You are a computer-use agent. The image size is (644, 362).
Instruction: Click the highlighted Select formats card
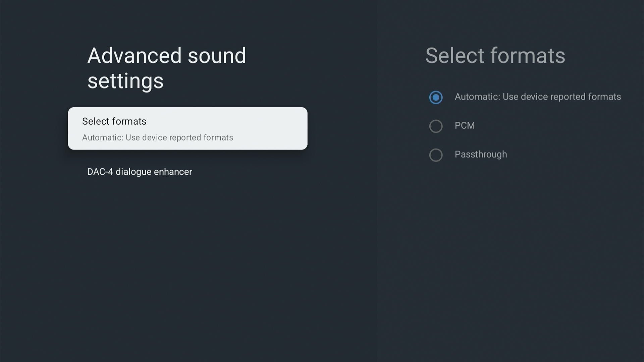pos(187,128)
